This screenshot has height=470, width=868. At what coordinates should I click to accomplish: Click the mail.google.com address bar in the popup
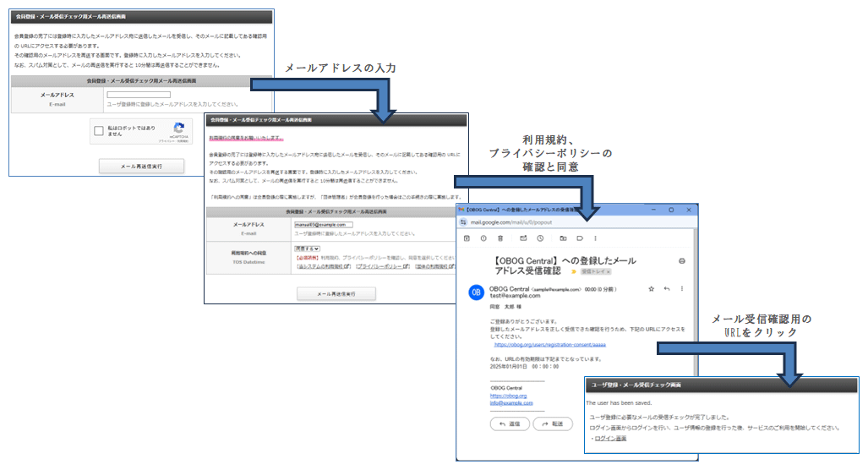[576, 222]
